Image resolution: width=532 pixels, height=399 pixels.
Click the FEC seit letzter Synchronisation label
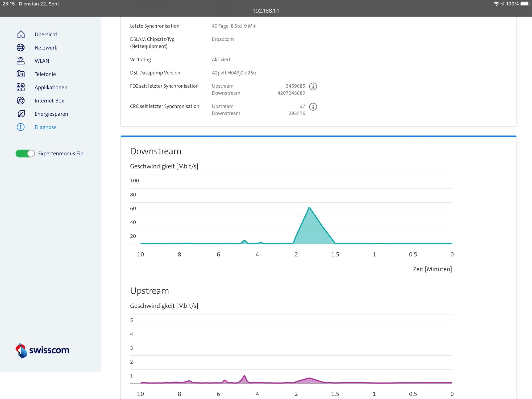point(164,86)
